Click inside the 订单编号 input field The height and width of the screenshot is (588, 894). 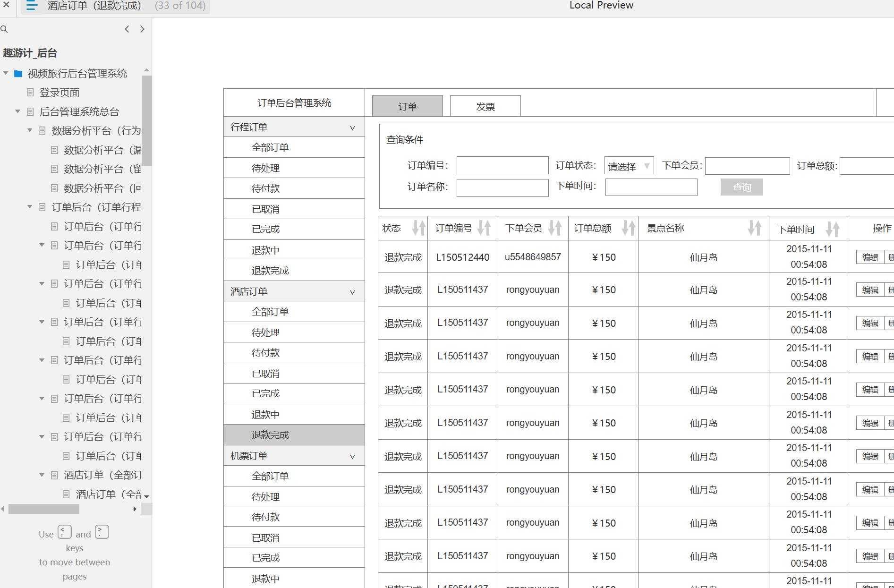click(x=502, y=165)
